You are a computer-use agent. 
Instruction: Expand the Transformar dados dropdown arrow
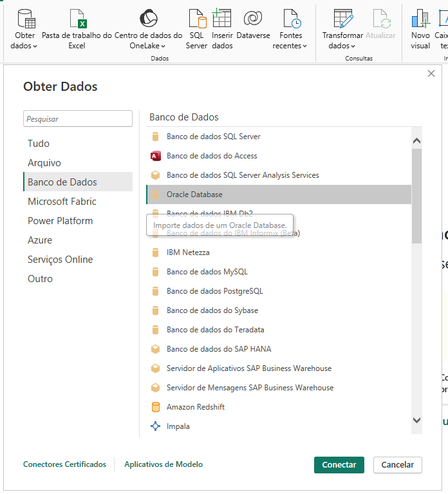[353, 46]
